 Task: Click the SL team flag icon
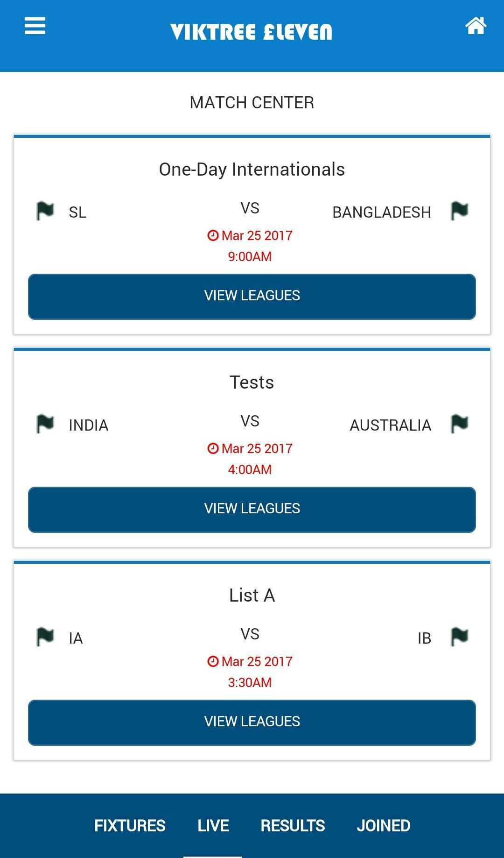click(45, 211)
